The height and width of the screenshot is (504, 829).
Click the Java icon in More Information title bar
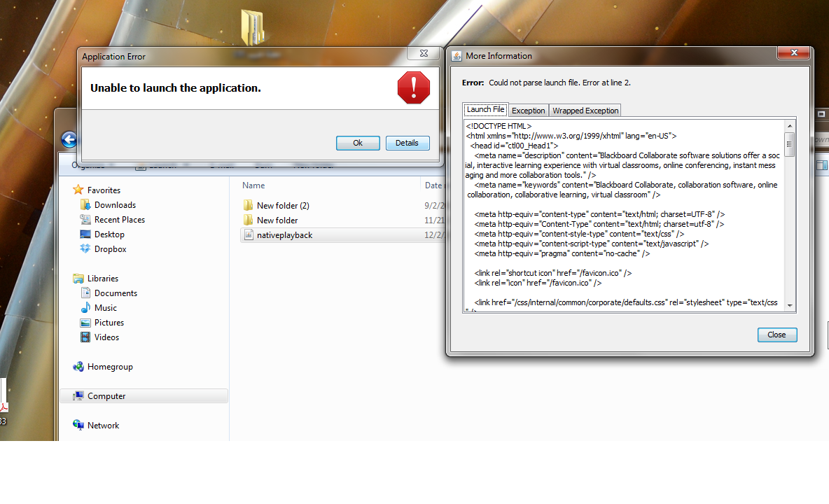[x=457, y=56]
